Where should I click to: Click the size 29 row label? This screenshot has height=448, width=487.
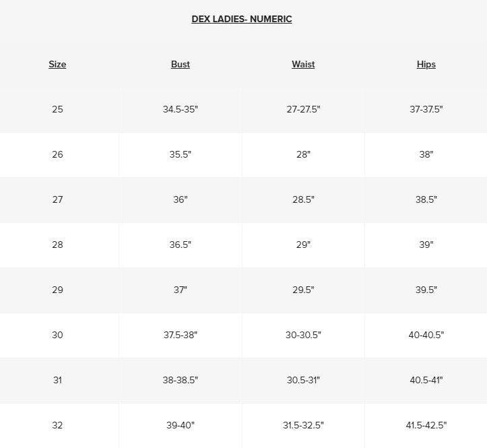[57, 290]
